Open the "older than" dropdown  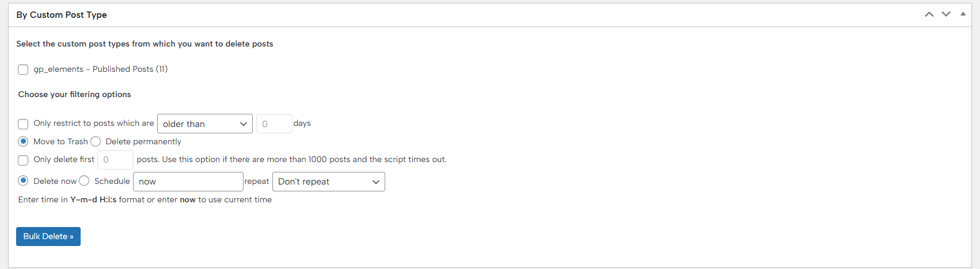click(204, 124)
